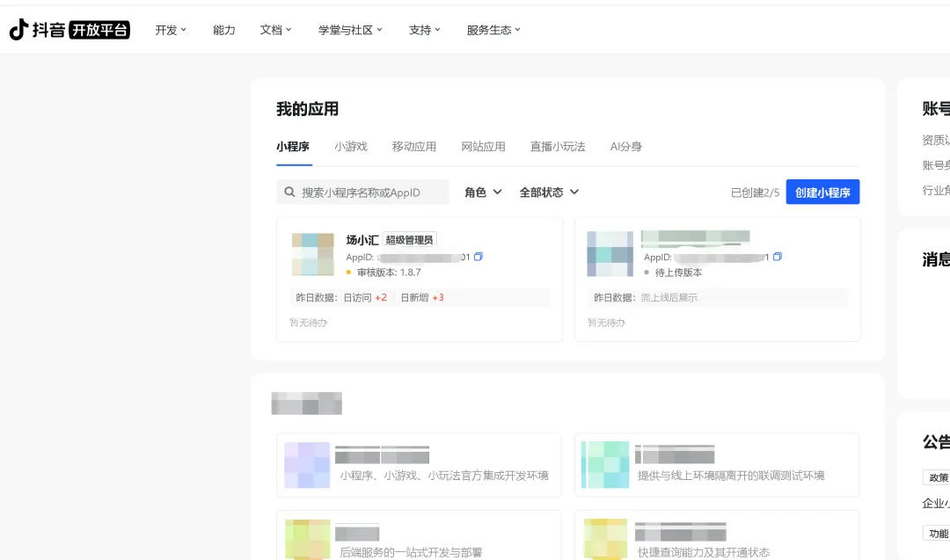950x560 pixels.
Task: Click the 后端服务 card icon
Action: tap(308, 540)
